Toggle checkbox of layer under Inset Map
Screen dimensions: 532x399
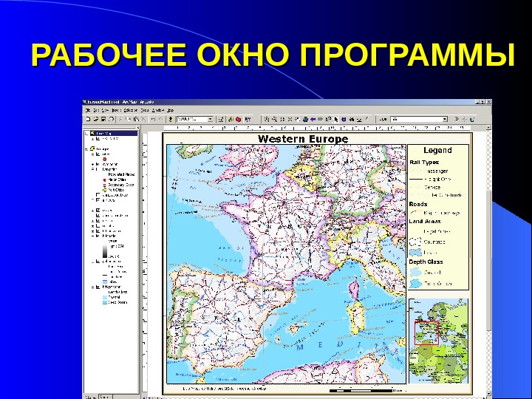pos(98,138)
